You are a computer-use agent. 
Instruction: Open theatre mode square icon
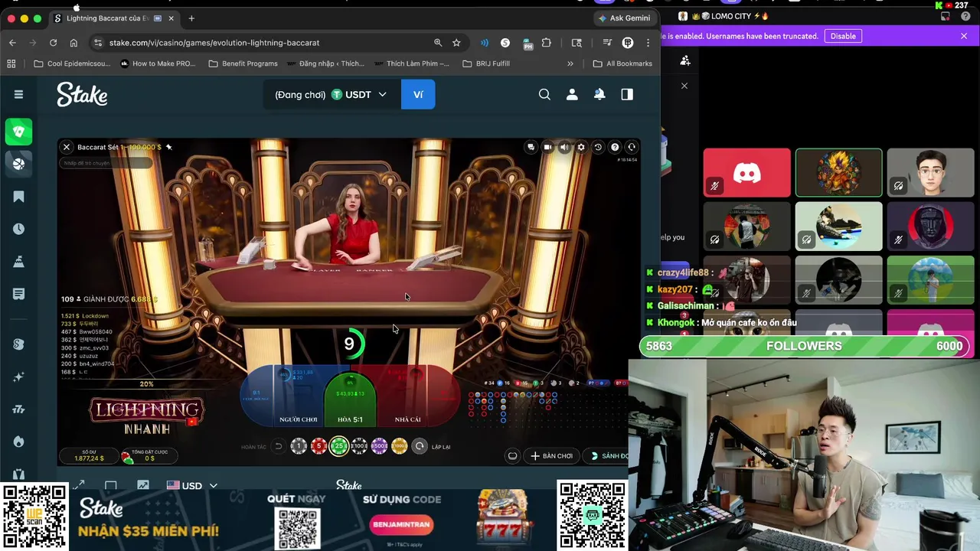point(111,485)
